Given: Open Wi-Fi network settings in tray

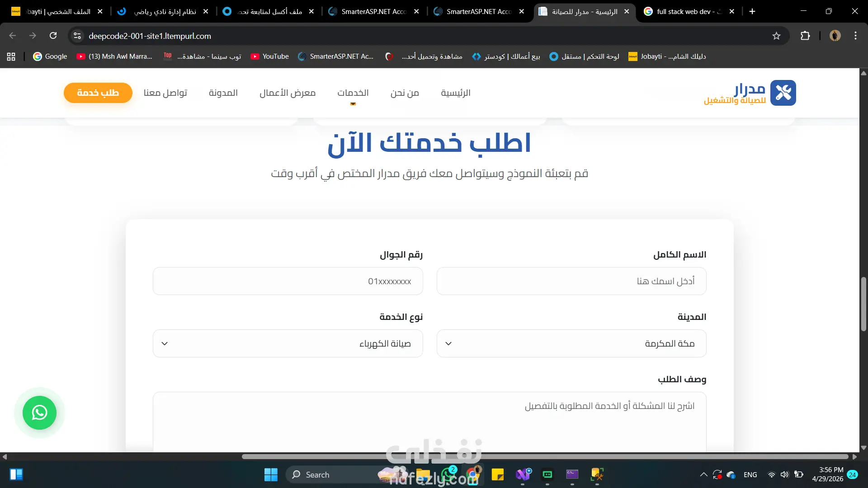Looking at the screenshot, I should 771,475.
